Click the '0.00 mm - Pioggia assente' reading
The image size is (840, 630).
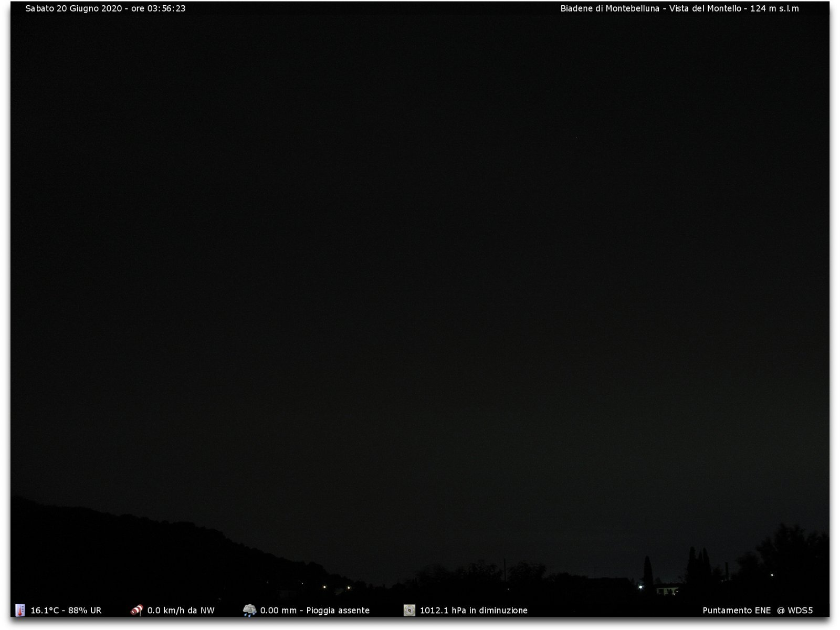pyautogui.click(x=315, y=611)
